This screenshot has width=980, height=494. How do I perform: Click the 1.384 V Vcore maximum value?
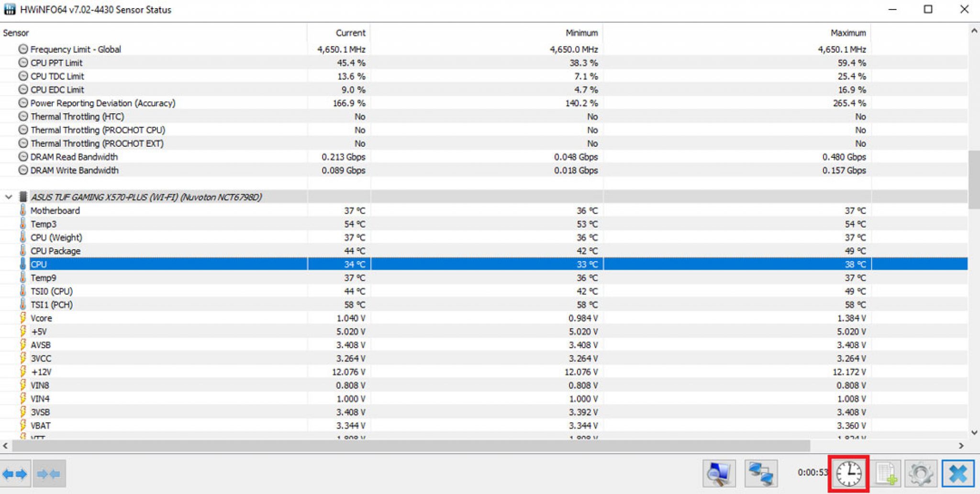click(852, 318)
